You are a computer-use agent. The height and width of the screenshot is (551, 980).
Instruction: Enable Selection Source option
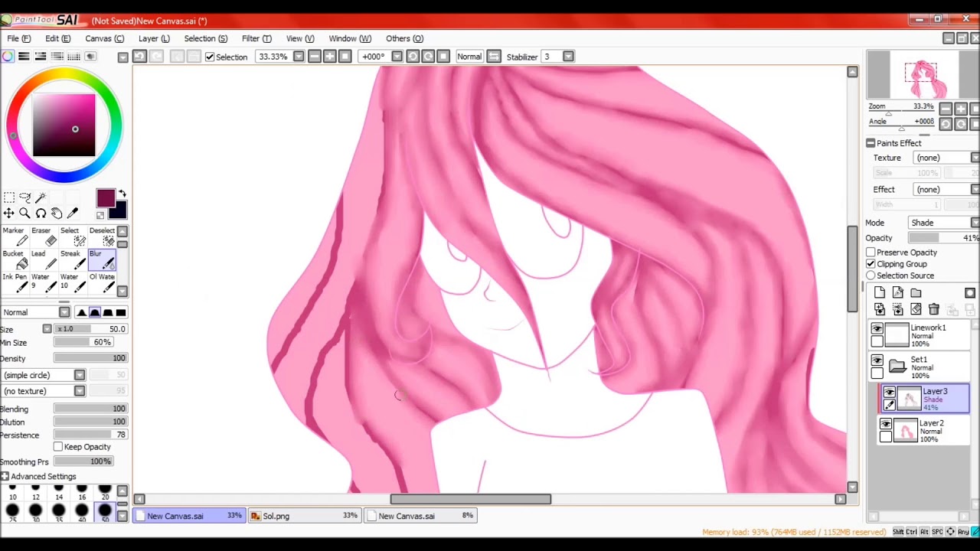pyautogui.click(x=871, y=275)
